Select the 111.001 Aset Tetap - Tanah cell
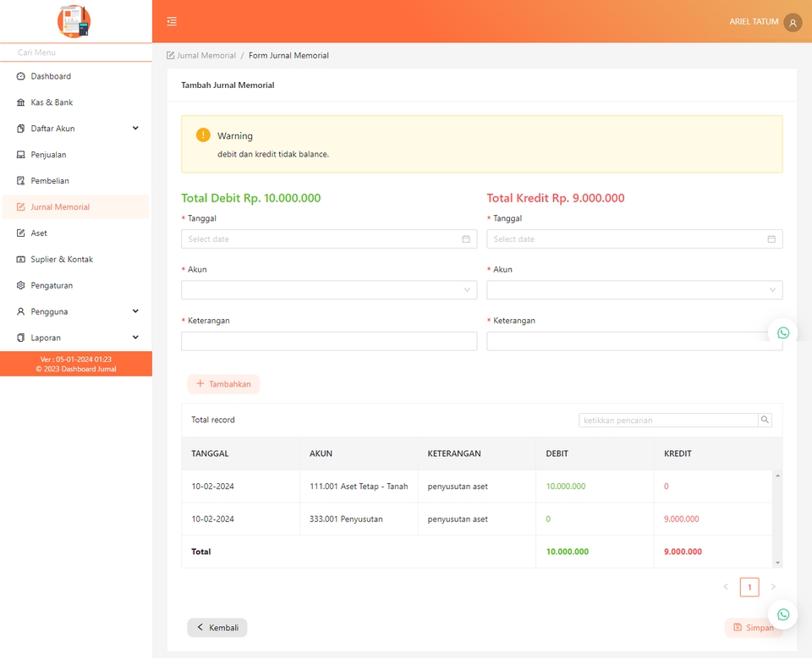This screenshot has width=812, height=671. [x=359, y=486]
